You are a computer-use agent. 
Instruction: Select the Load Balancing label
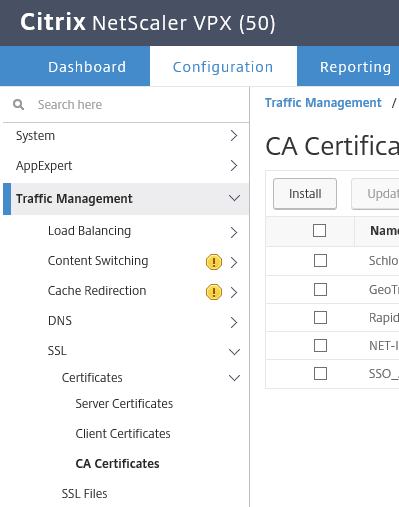(89, 231)
